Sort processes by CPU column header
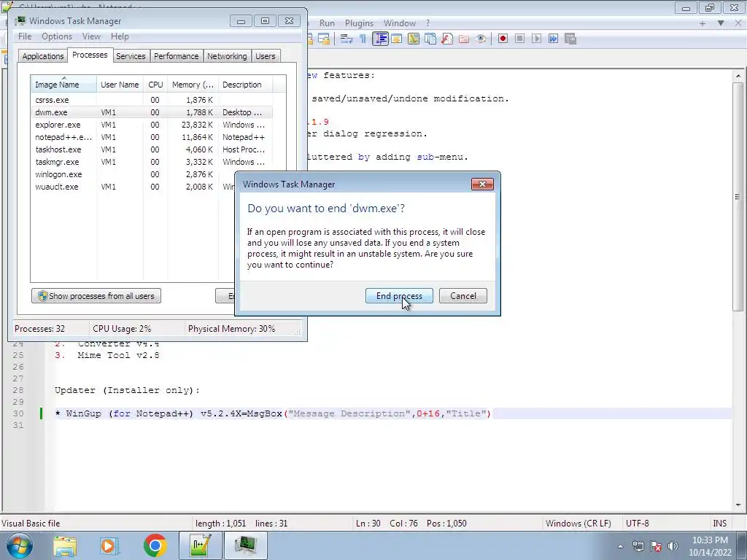 tap(155, 85)
